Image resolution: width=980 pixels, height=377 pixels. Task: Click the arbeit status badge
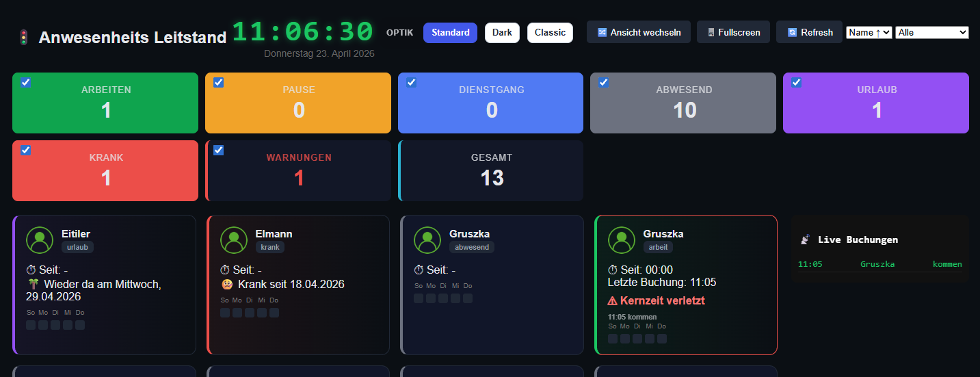[x=658, y=247]
